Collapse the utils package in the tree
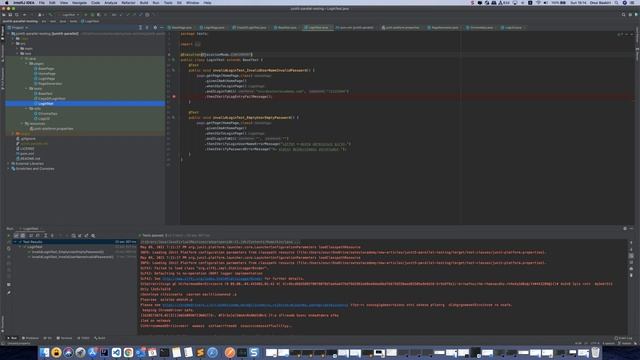 click(26, 109)
